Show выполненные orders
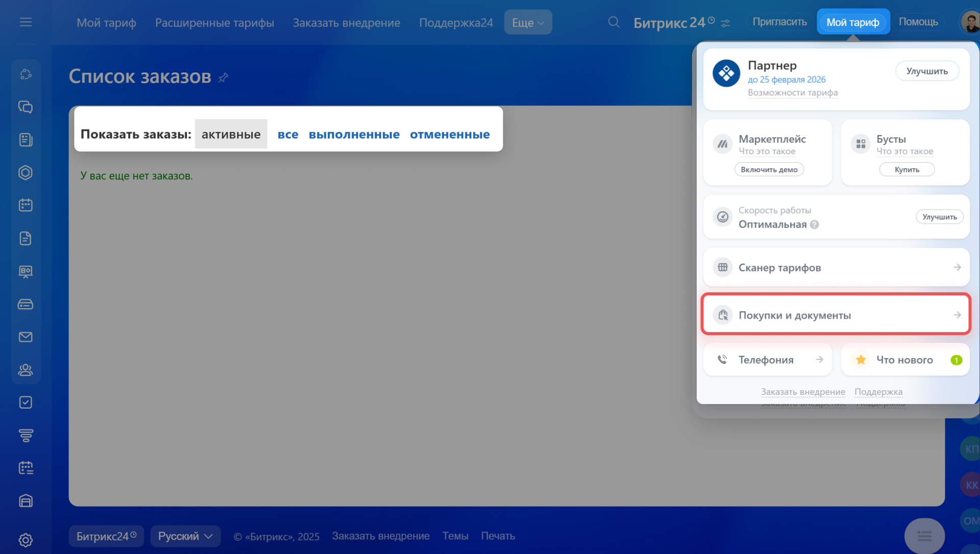Screen dimensions: 980x554 [x=354, y=134]
